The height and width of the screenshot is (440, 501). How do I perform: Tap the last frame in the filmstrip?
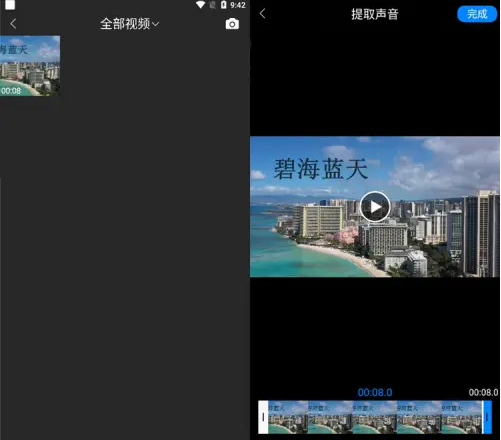coord(462,417)
